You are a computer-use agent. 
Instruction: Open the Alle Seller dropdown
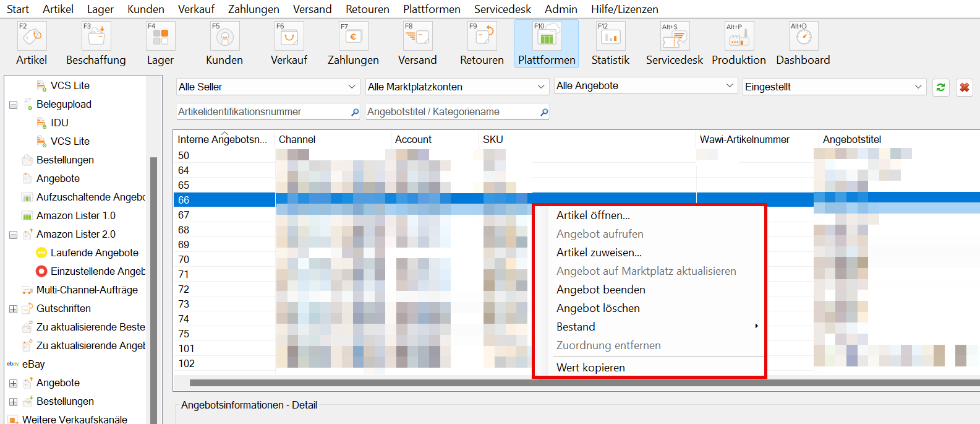[x=267, y=87]
